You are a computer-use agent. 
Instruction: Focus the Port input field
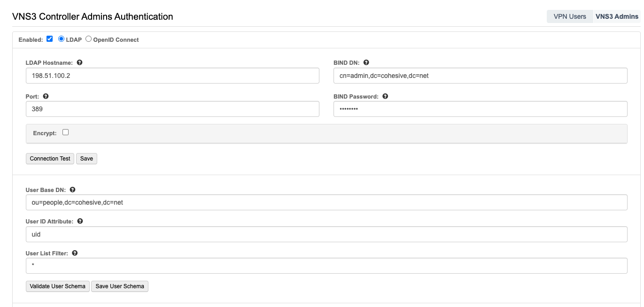(172, 109)
